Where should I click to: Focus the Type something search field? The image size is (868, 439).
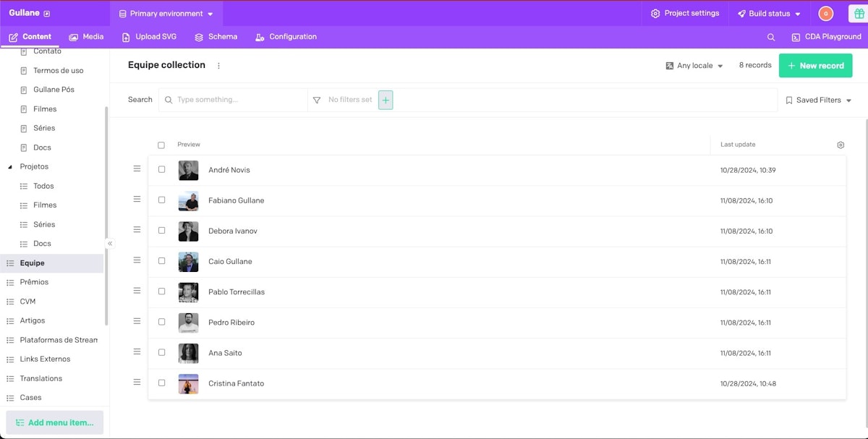[234, 101]
